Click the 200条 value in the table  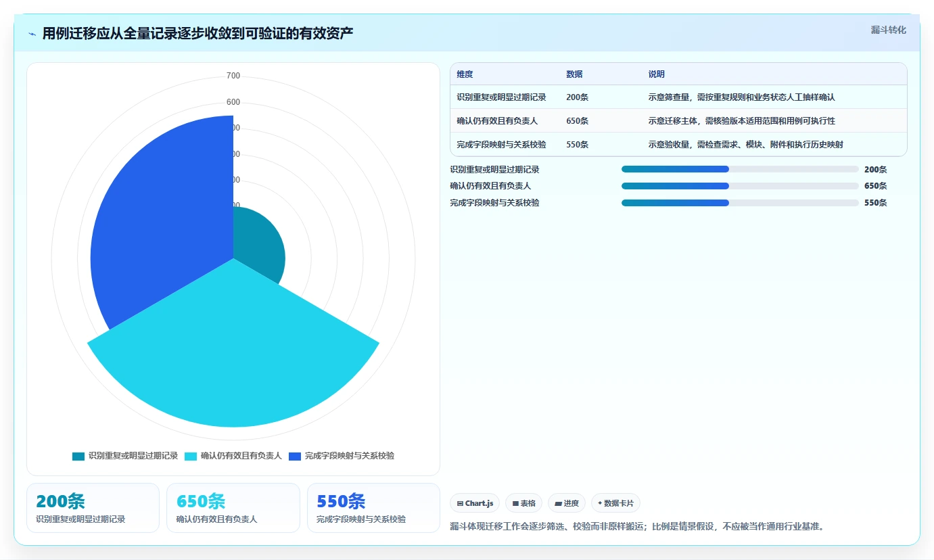point(577,97)
